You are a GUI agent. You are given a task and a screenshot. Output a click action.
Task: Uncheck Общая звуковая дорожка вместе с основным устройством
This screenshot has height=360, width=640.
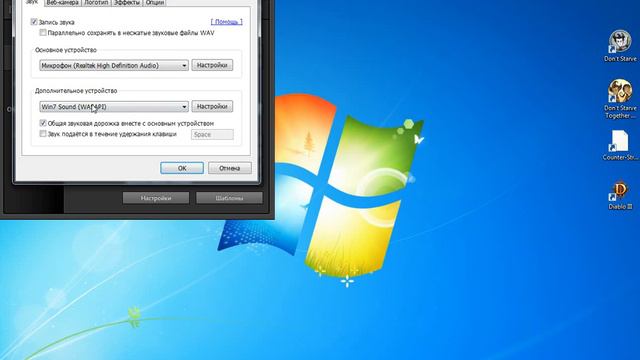pyautogui.click(x=43, y=123)
